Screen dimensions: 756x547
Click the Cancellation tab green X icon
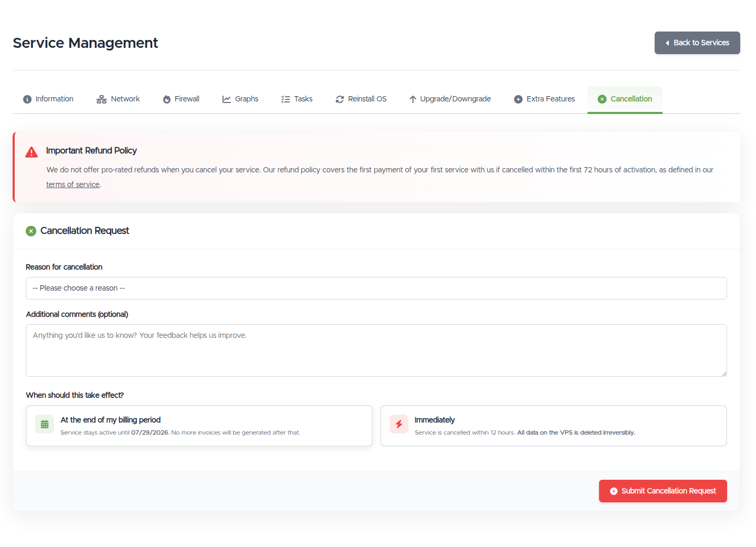pos(602,99)
